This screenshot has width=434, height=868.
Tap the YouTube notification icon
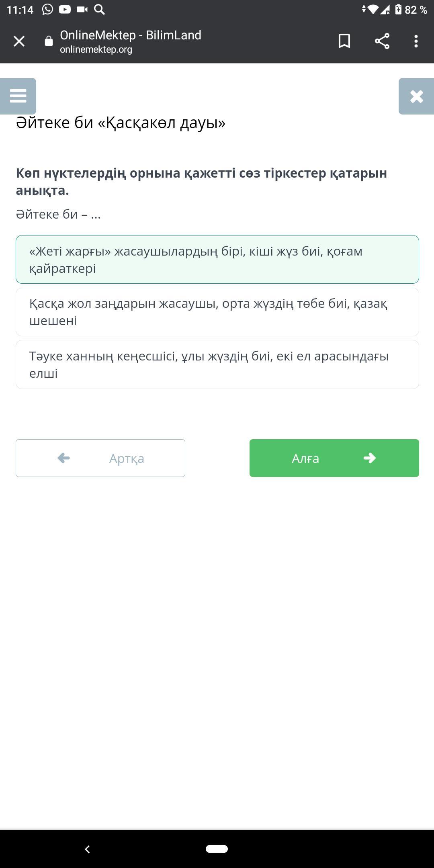[65, 10]
